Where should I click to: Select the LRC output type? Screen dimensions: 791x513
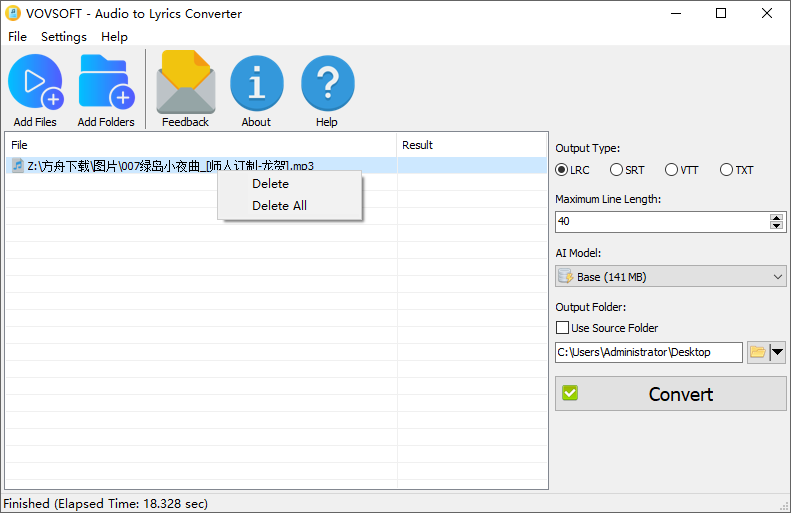pos(572,170)
